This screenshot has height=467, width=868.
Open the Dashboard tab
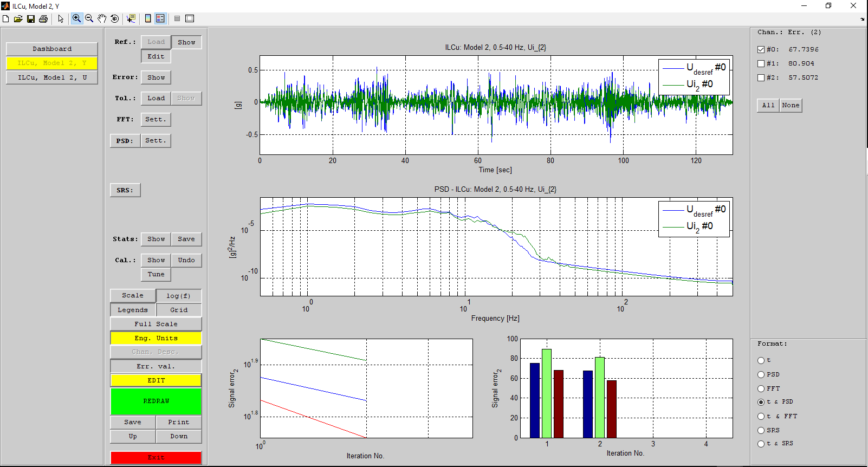(52, 49)
